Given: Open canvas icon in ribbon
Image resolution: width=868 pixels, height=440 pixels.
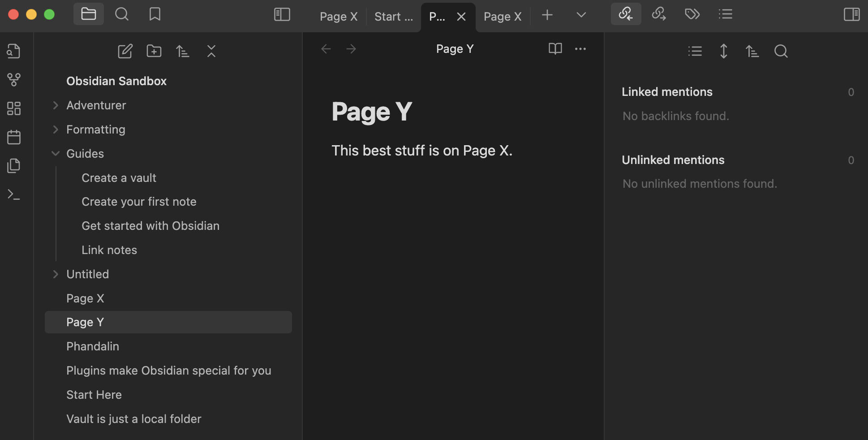Looking at the screenshot, I should click(x=14, y=108).
